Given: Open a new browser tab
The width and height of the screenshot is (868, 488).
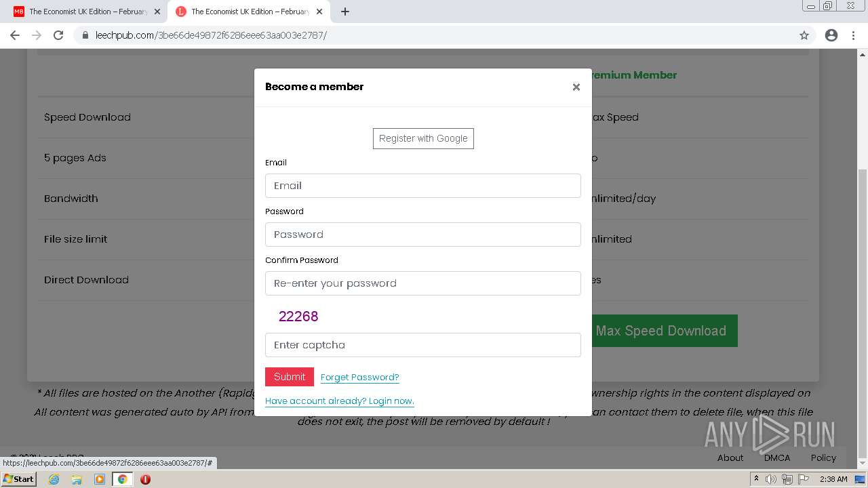Looking at the screenshot, I should (x=345, y=12).
